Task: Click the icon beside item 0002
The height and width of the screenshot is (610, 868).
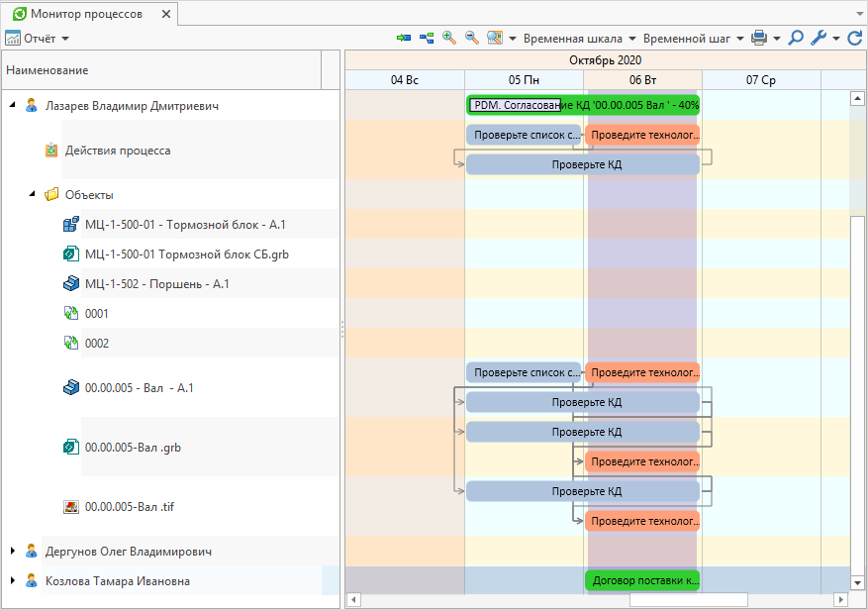Action: (x=71, y=343)
